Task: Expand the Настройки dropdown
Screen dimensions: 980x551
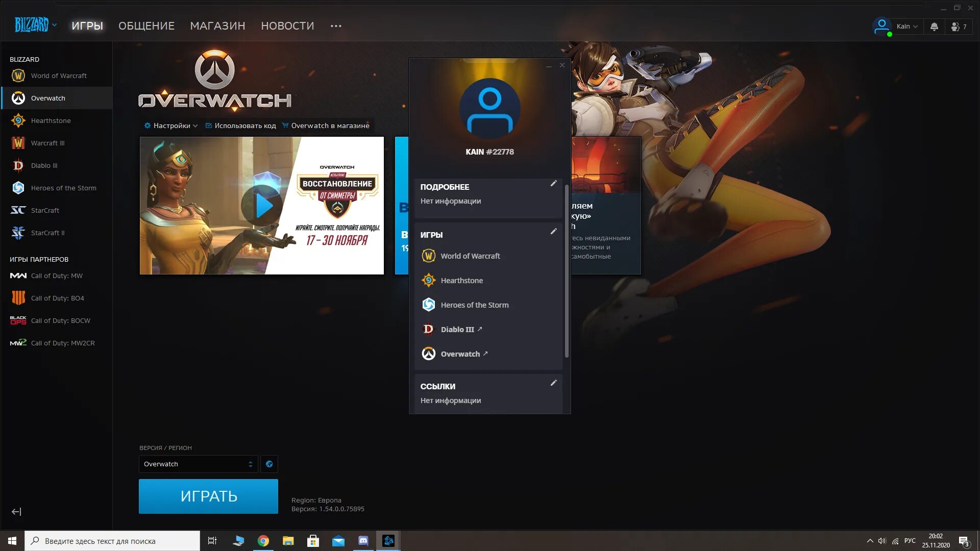Action: (171, 126)
